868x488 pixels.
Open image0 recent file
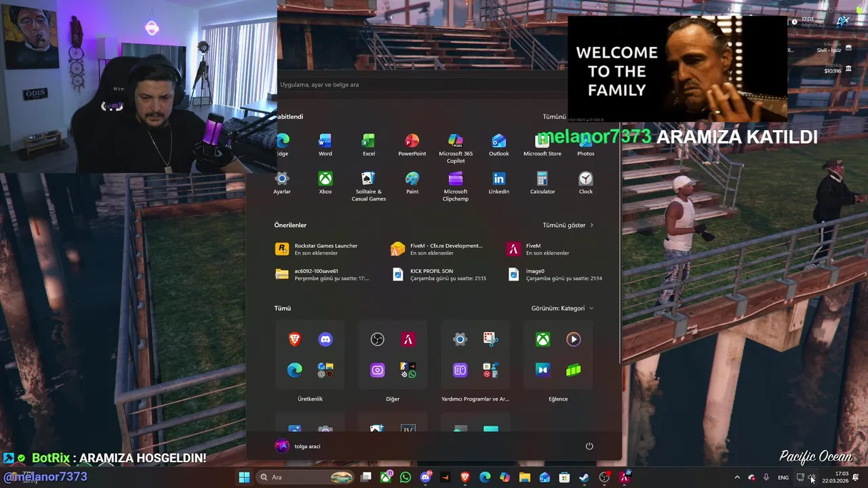click(555, 274)
